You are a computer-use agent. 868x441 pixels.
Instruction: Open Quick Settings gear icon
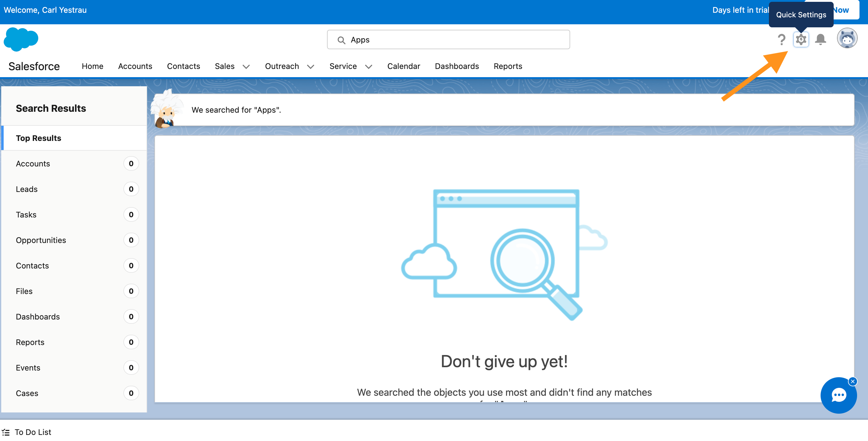tap(801, 40)
